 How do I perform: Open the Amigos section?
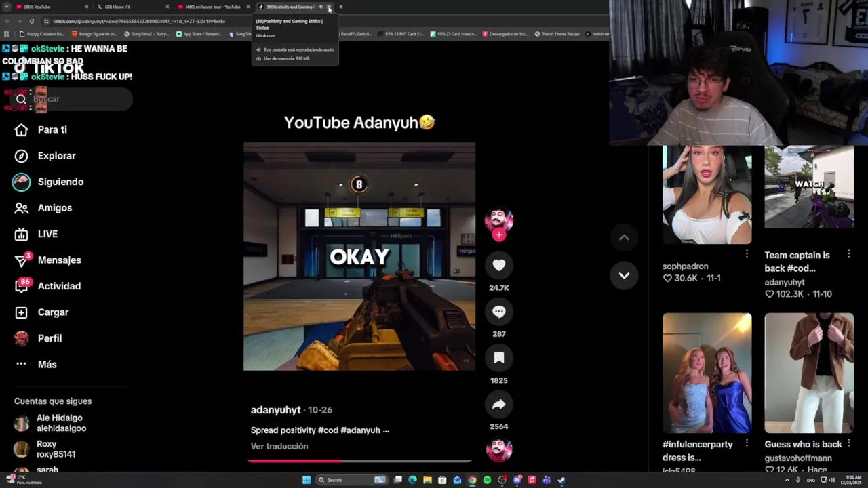(x=43, y=208)
